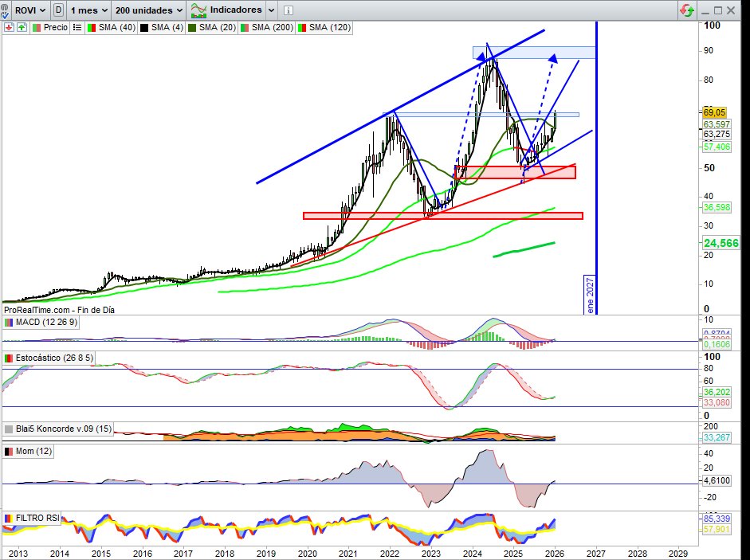Click the current price label 69,05
Image resolution: width=750 pixels, height=560 pixels.
715,113
